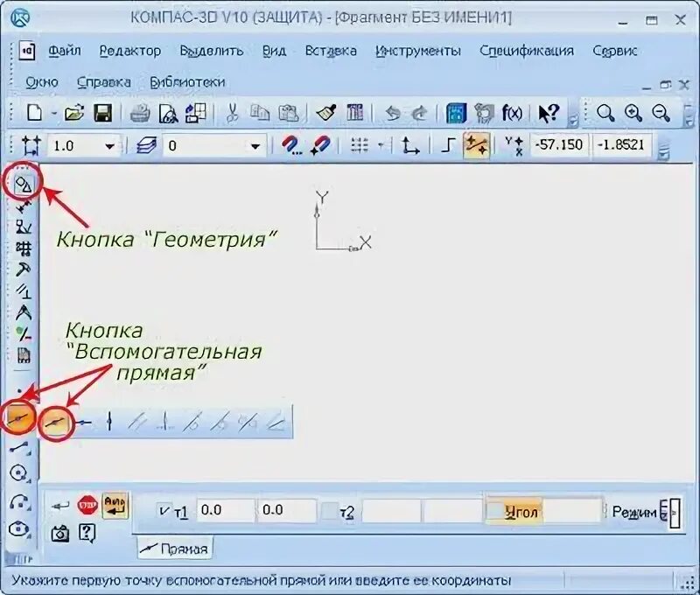Screen dimensions: 700x595
Task: Open Print preview icon
Action: coord(168,114)
